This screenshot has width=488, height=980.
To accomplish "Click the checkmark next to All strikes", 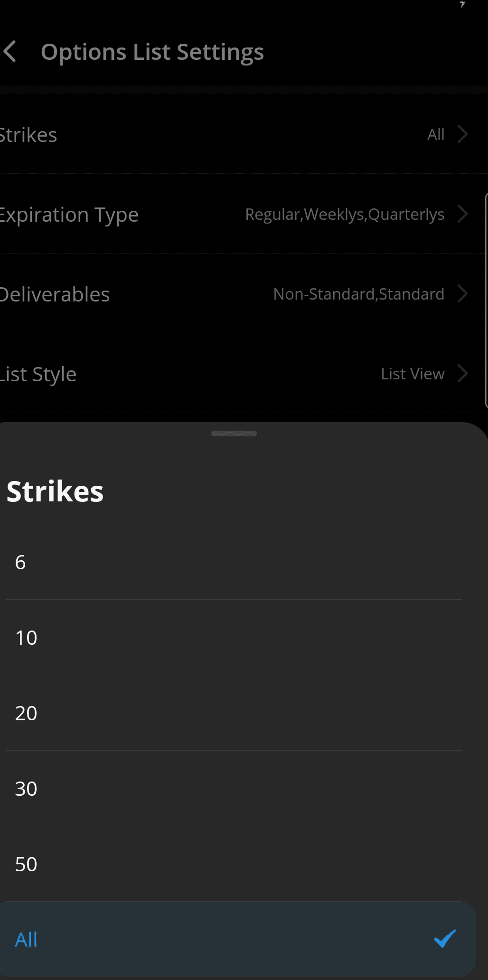I will point(444,939).
